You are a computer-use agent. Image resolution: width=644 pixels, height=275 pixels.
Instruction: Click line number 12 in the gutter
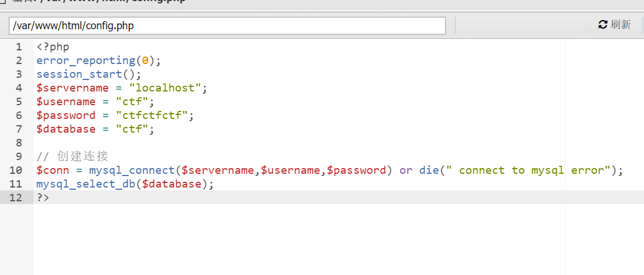pos(15,197)
